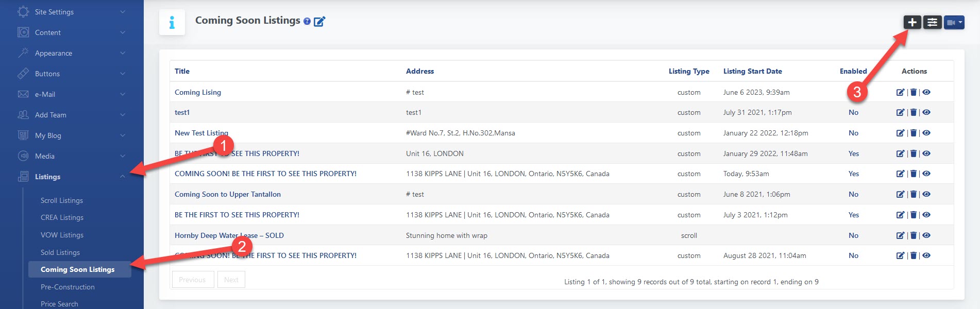Edit the test1 listing row

(900, 112)
